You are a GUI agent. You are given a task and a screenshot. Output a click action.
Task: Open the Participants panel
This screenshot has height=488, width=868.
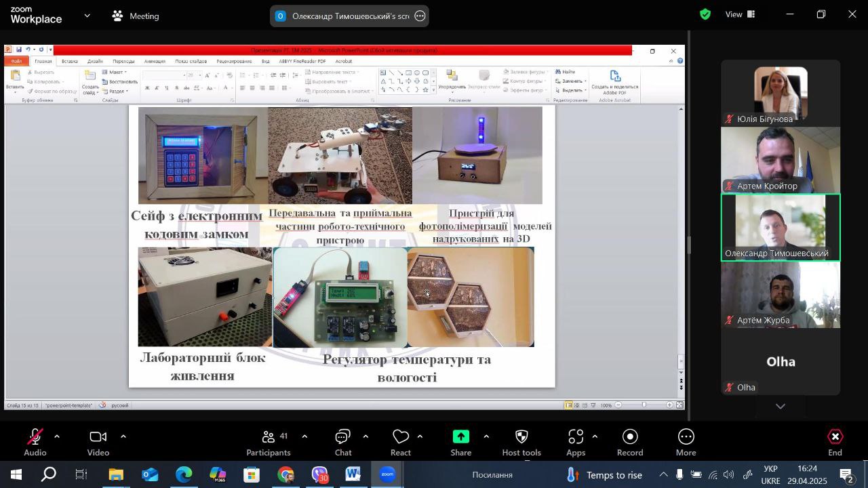tap(269, 442)
